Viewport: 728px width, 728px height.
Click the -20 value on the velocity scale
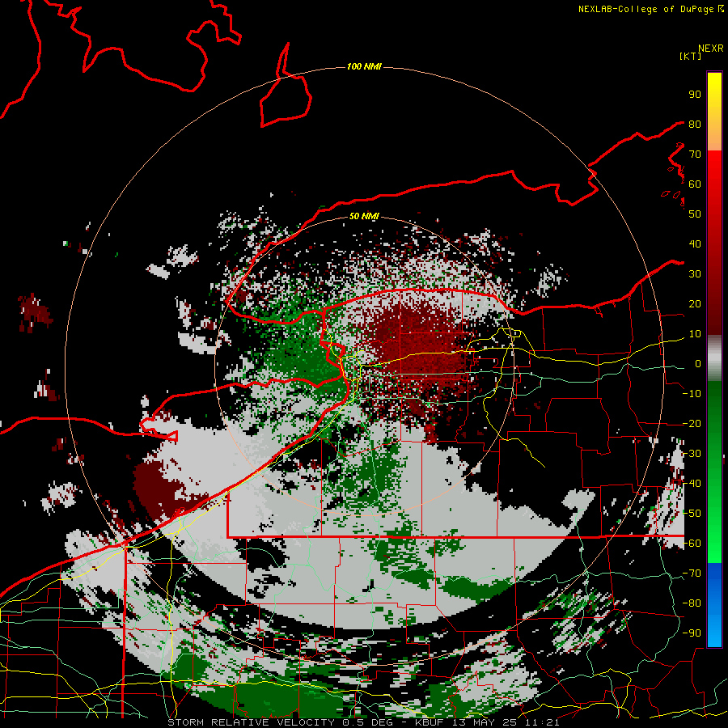point(692,424)
